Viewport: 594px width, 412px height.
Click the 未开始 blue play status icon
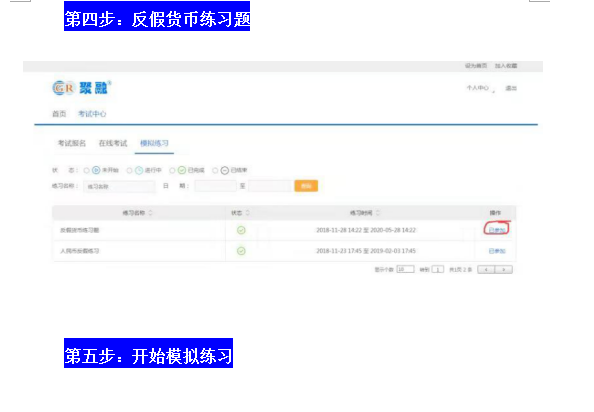coord(96,170)
